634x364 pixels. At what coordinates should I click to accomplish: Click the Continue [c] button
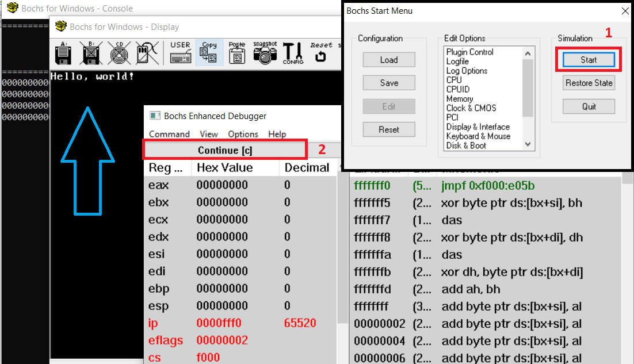pos(225,150)
